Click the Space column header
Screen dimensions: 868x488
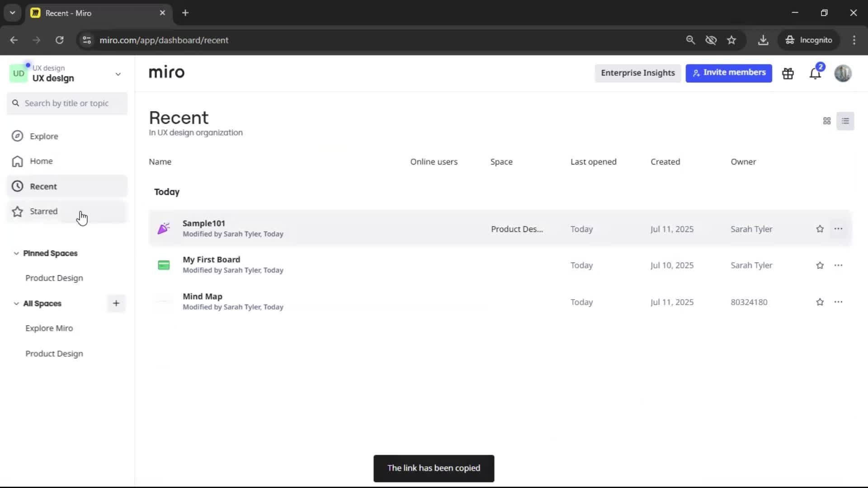(x=501, y=162)
